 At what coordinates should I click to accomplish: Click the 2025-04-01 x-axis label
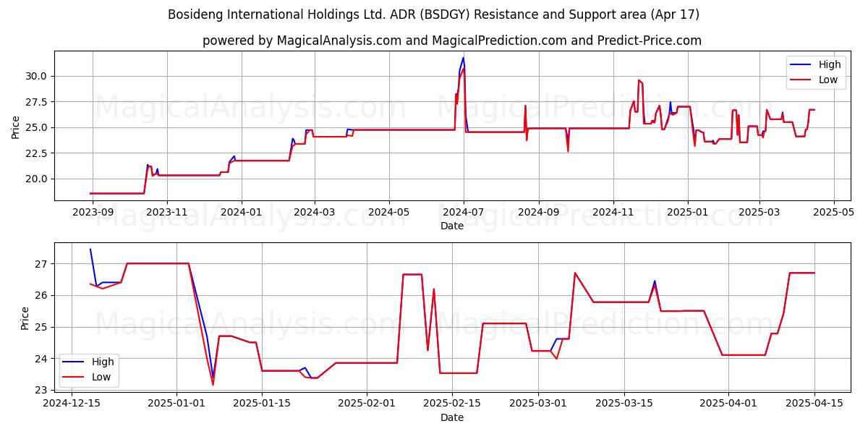coord(729,404)
